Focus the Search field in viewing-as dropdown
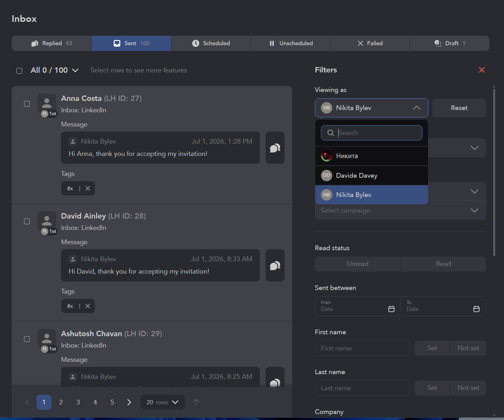 pyautogui.click(x=372, y=133)
